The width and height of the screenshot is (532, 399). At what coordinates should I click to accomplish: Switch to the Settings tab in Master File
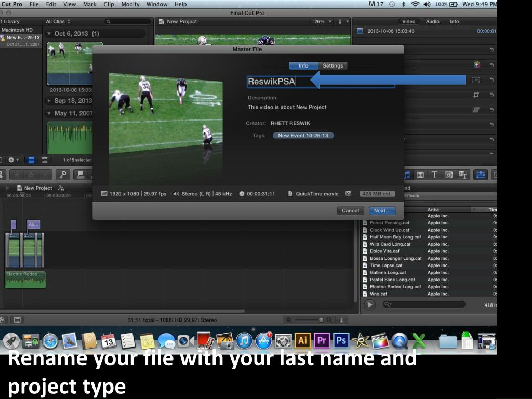pyautogui.click(x=332, y=66)
